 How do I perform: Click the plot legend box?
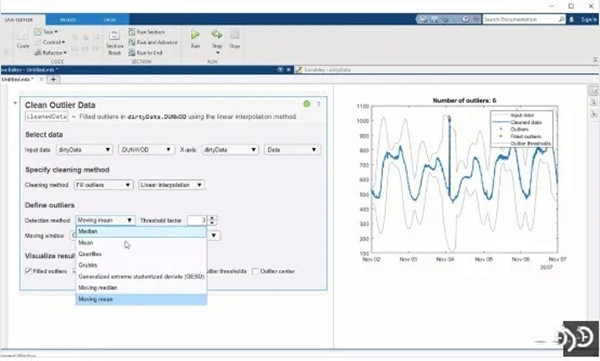[x=522, y=129]
